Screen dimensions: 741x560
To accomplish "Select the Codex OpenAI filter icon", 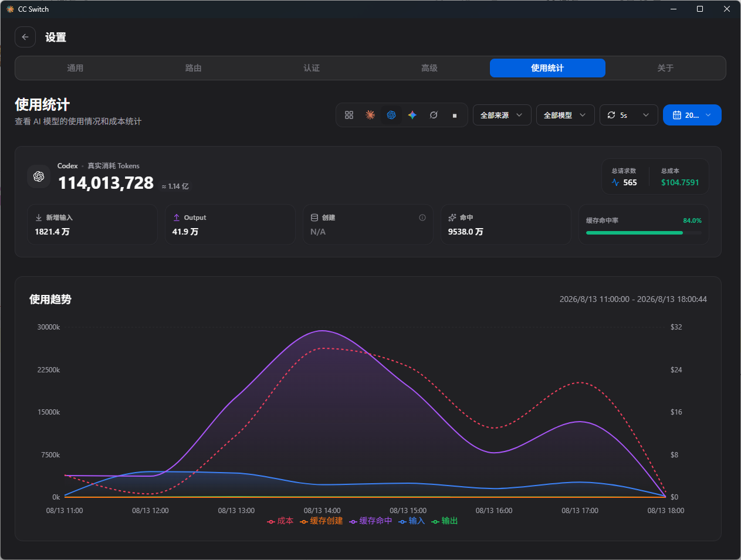I will pos(391,115).
